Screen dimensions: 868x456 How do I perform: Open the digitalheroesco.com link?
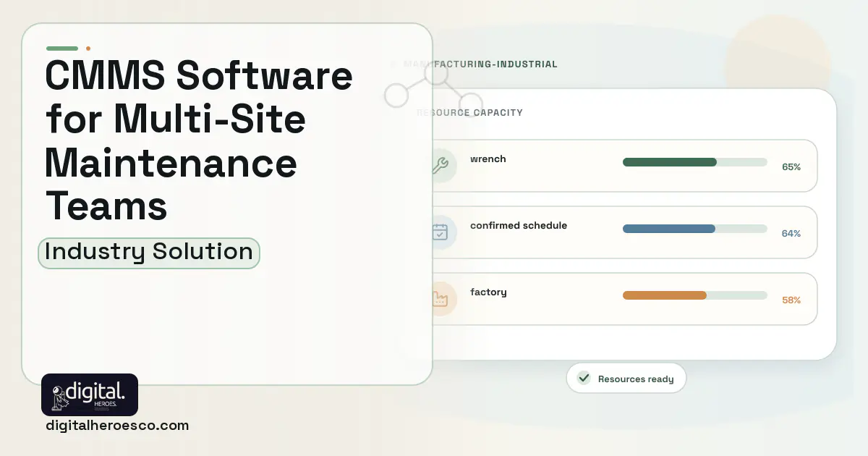tap(117, 426)
